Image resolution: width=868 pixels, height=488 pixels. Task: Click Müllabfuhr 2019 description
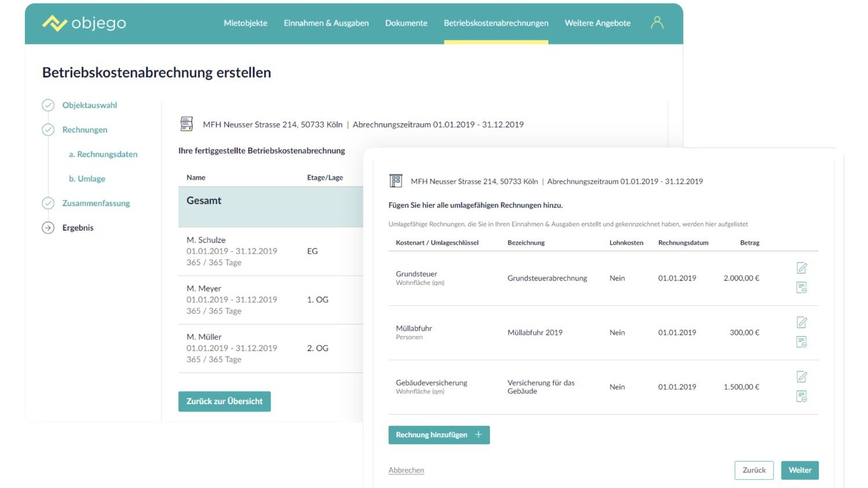tap(535, 332)
